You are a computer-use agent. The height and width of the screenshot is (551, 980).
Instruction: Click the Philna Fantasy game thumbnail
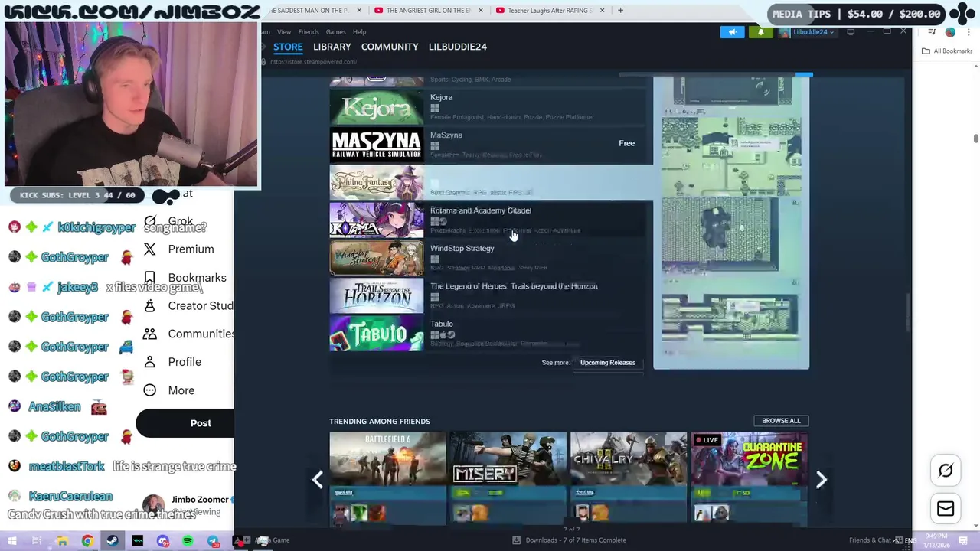click(376, 183)
